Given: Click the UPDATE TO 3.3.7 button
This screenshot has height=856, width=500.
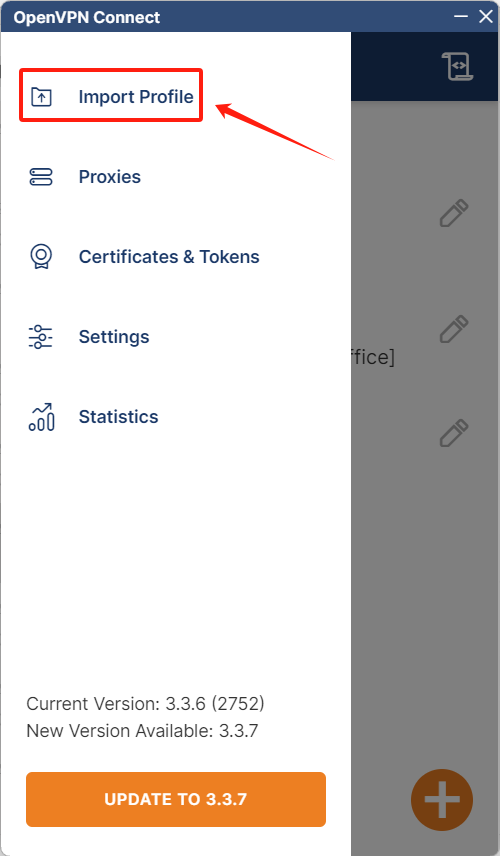Looking at the screenshot, I should click(176, 799).
